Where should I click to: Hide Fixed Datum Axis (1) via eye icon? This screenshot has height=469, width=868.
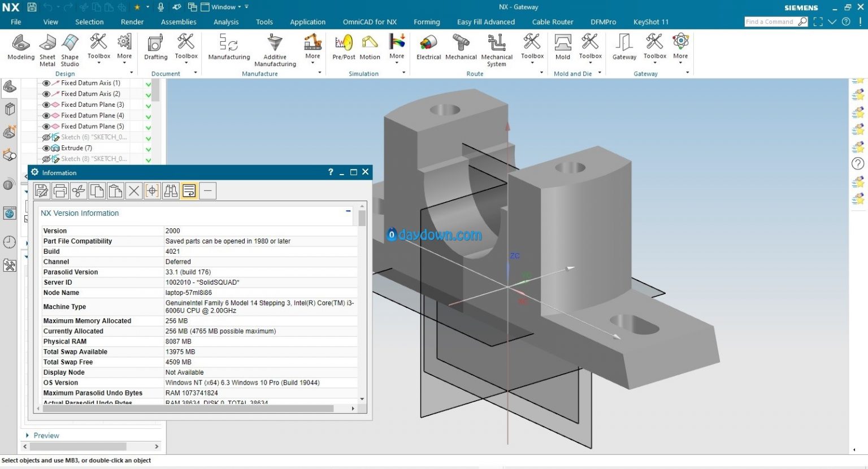coord(46,83)
